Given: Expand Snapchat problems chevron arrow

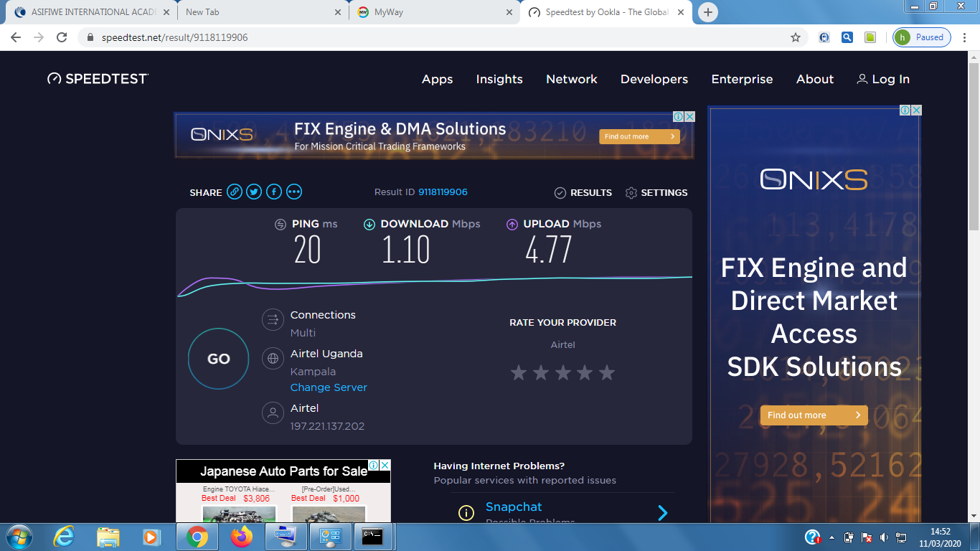Looking at the screenshot, I should [662, 512].
